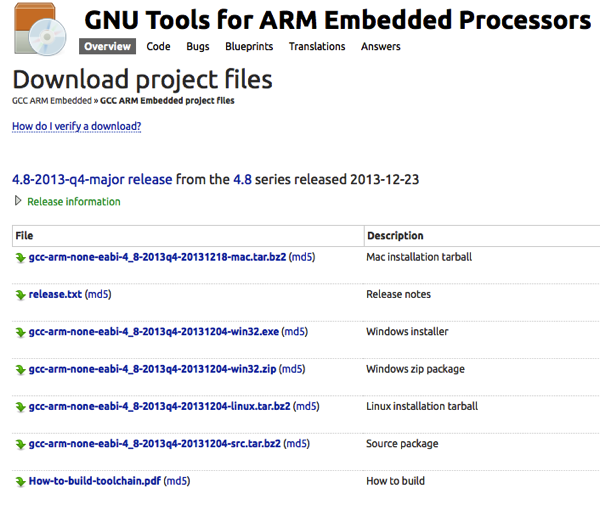Click green download arrow beside mac.tar.bz2 file
The width and height of the screenshot is (600, 505).
(x=20, y=257)
